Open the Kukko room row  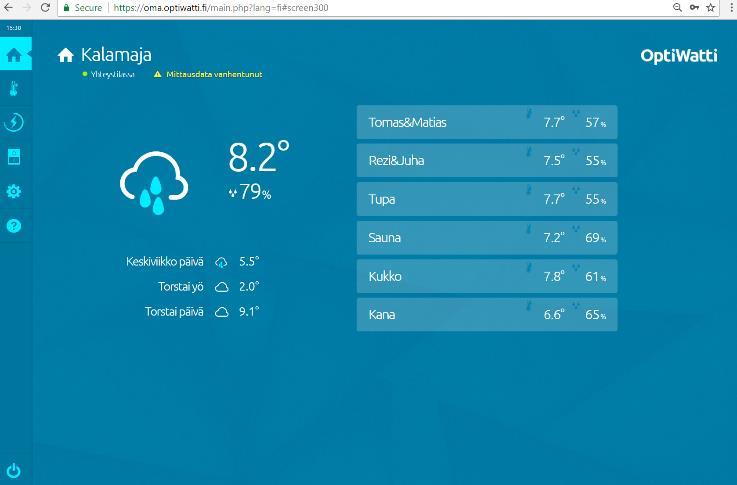coord(487,276)
